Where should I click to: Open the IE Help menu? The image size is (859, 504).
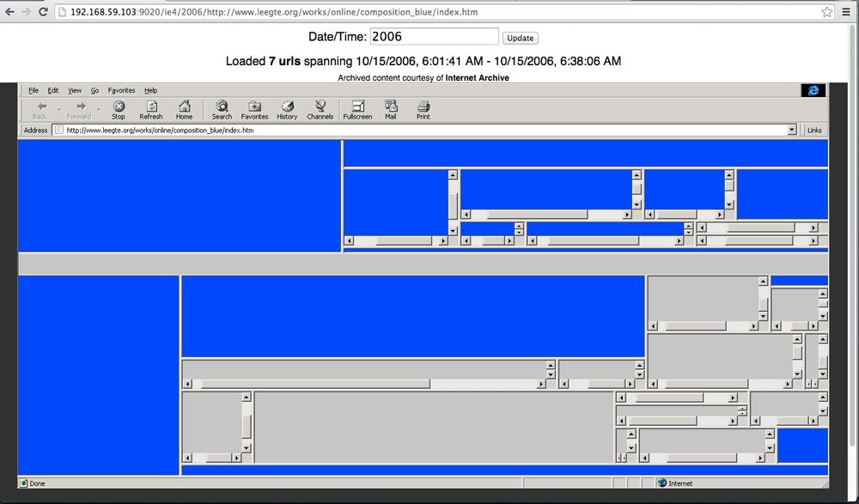pyautogui.click(x=150, y=90)
